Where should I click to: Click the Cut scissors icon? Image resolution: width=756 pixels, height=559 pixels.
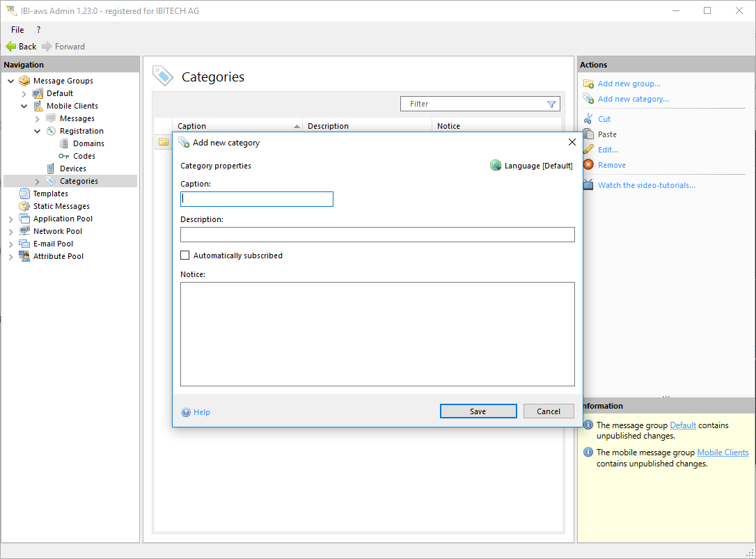588,119
